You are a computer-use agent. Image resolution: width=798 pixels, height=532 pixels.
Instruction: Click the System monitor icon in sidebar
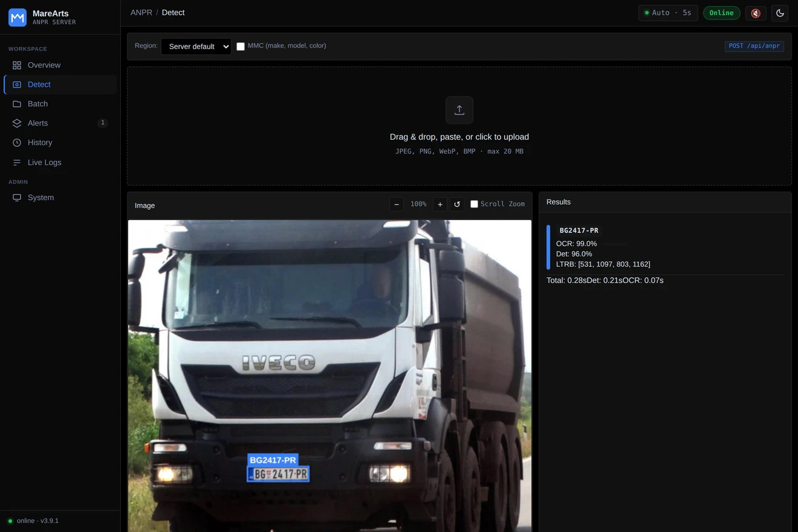[17, 198]
